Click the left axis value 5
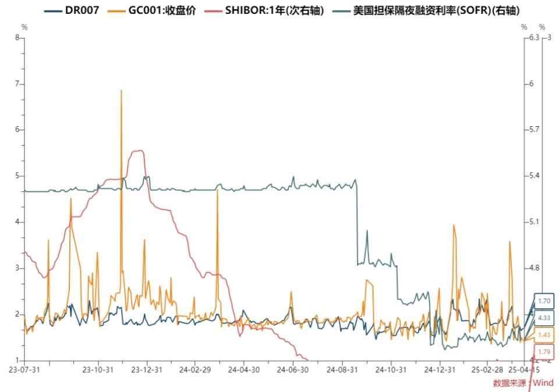 click(x=17, y=176)
